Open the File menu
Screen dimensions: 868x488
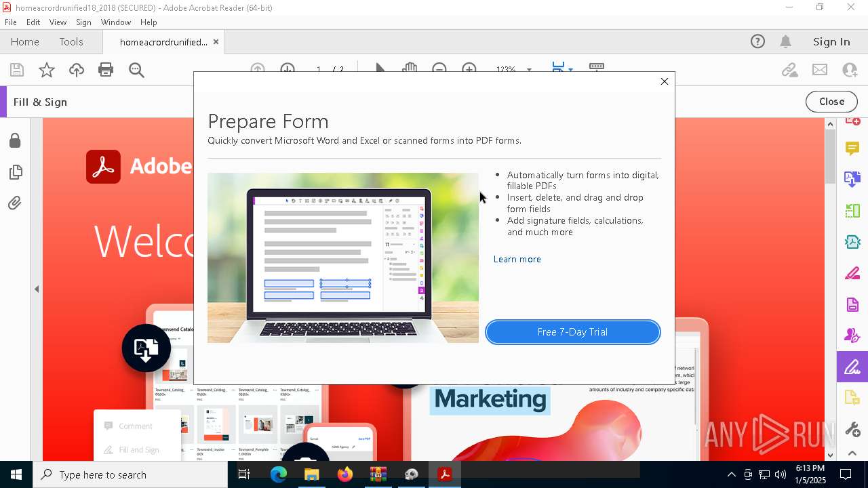pos(11,22)
